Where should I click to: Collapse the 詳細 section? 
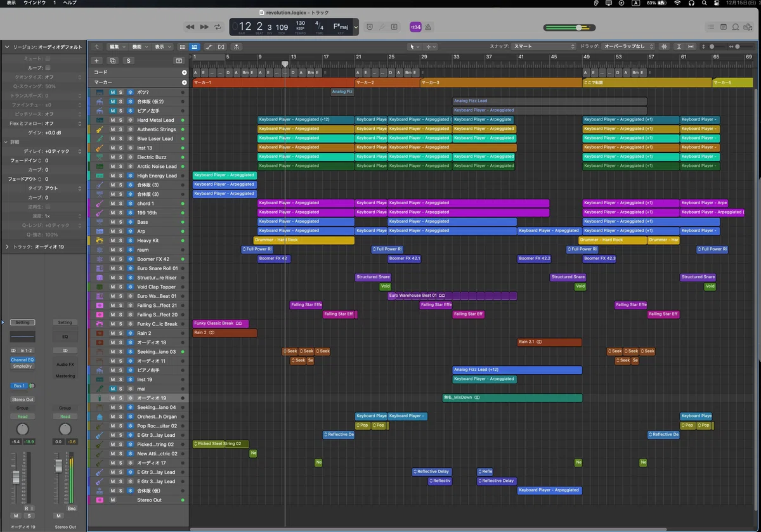7,142
